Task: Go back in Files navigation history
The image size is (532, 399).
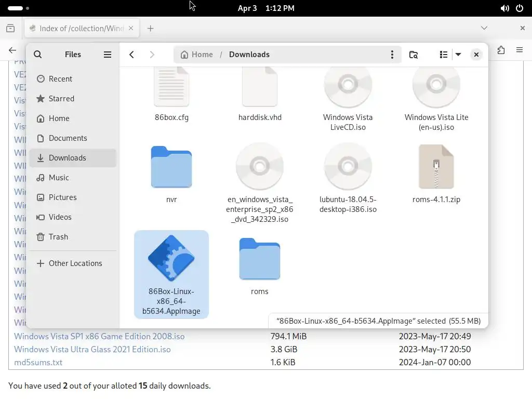Action: coord(131,54)
